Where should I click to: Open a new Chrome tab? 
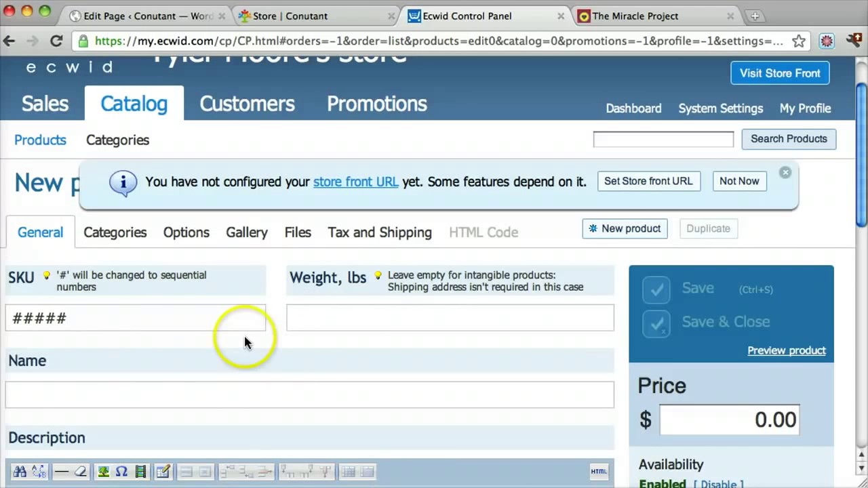755,16
